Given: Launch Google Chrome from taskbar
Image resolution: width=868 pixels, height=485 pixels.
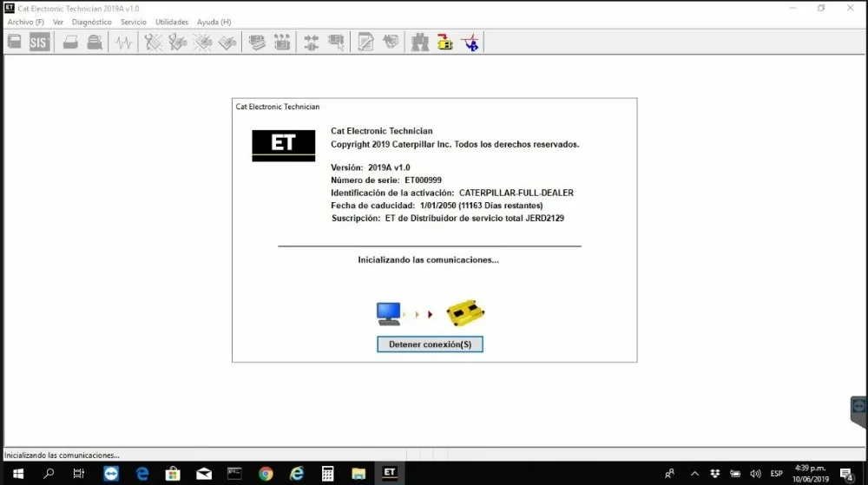Looking at the screenshot, I should point(266,474).
